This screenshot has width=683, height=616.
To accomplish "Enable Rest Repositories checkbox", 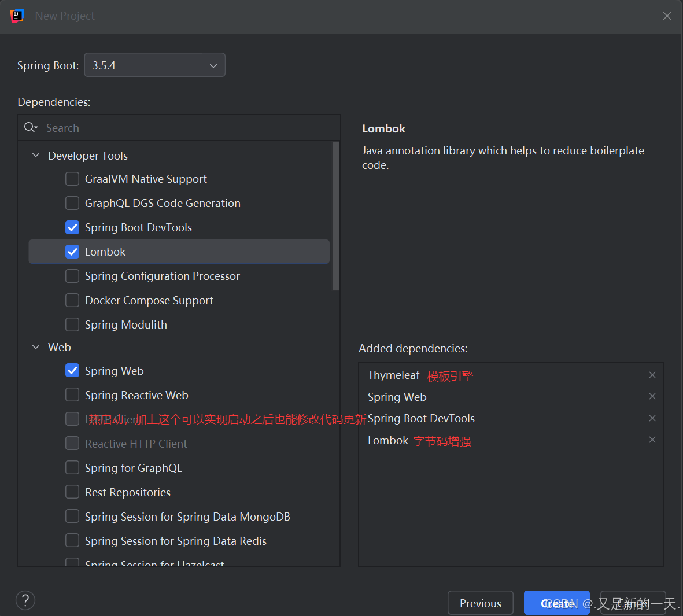I will (x=72, y=492).
